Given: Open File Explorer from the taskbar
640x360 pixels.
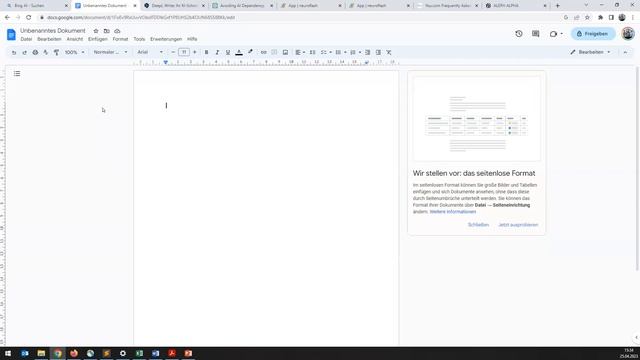Looking at the screenshot, I should pos(41,353).
